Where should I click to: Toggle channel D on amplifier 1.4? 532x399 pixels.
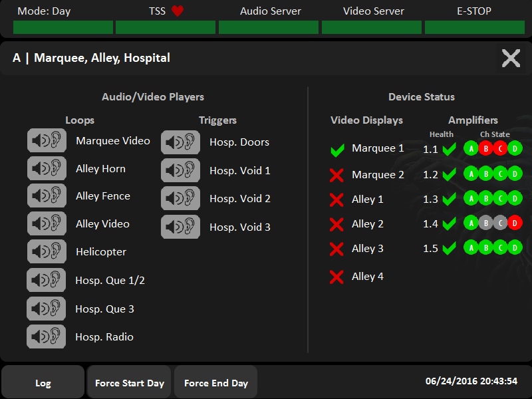click(x=515, y=223)
